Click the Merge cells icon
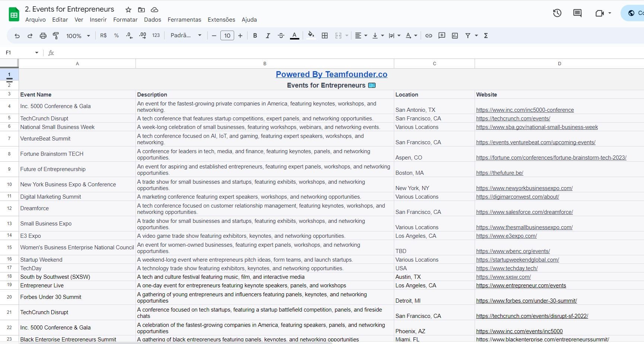 pos(338,36)
